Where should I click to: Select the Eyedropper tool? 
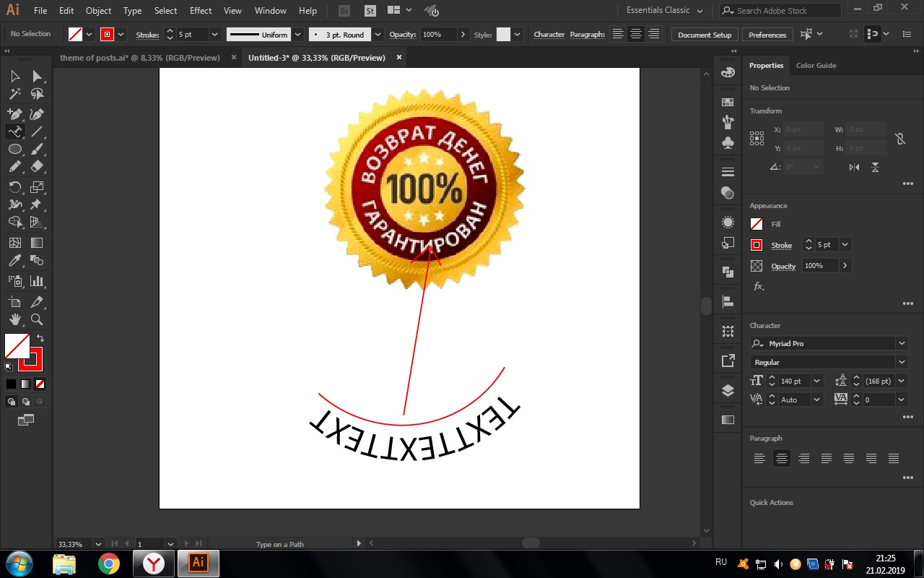click(14, 260)
